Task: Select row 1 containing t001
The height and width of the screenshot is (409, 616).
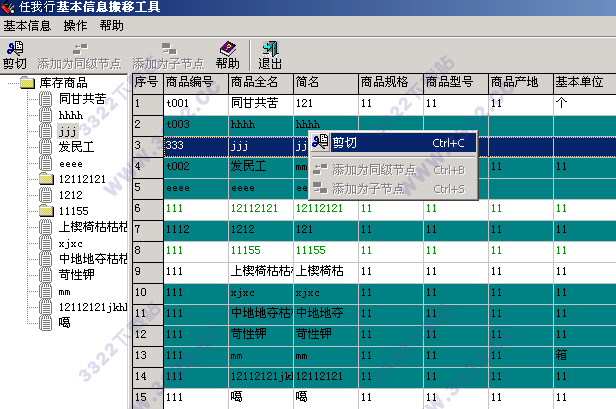Action: pos(194,103)
